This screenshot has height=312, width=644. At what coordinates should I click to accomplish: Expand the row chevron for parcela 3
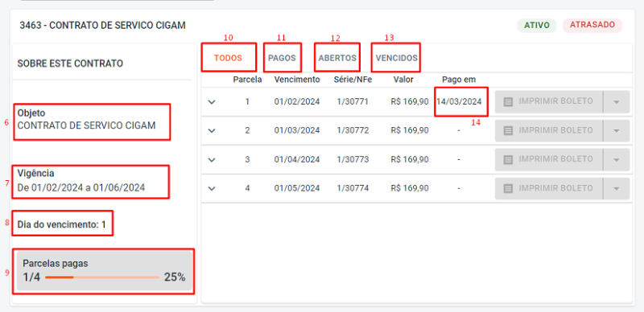click(x=212, y=160)
